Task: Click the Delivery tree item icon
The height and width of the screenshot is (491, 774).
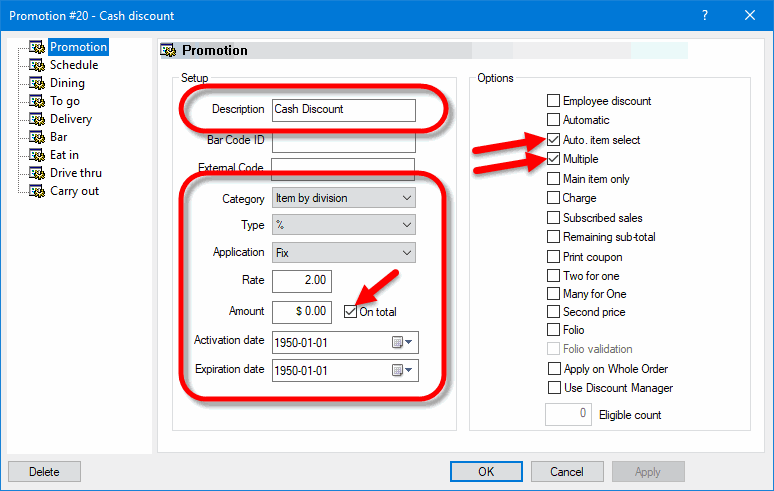Action: (38, 119)
